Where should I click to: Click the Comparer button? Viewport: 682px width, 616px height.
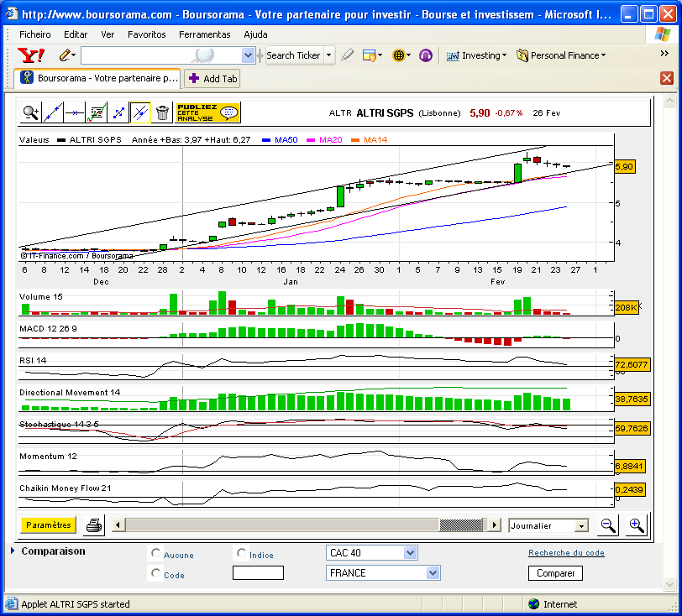555,573
